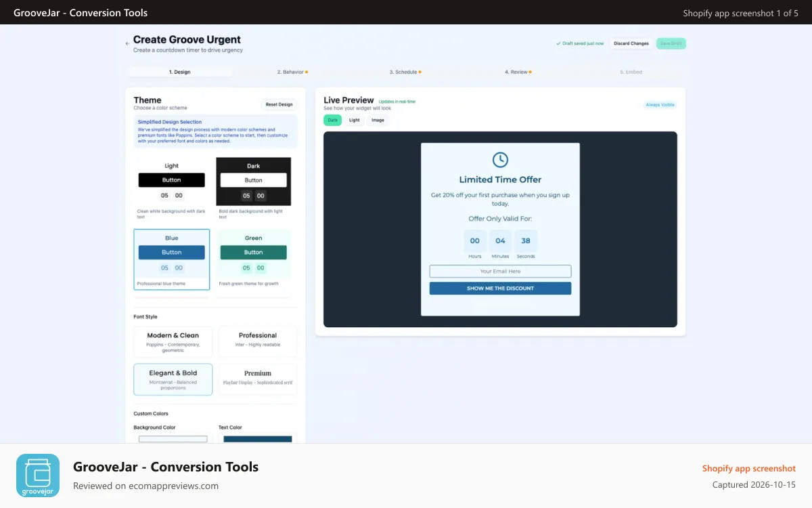
Task: Click the 'Limited Time Offer' heading
Action: (x=500, y=179)
